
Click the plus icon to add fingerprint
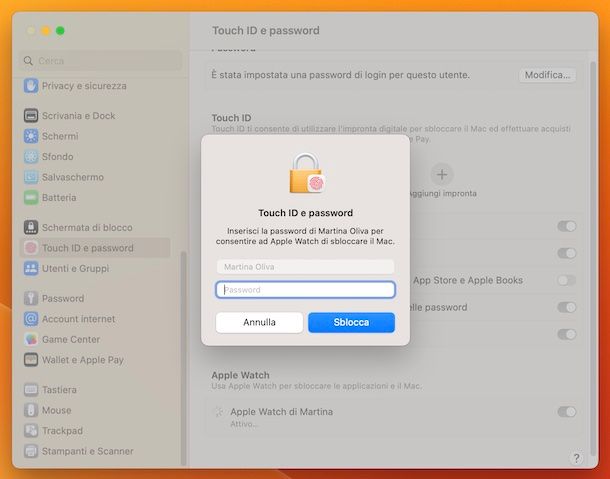(442, 174)
